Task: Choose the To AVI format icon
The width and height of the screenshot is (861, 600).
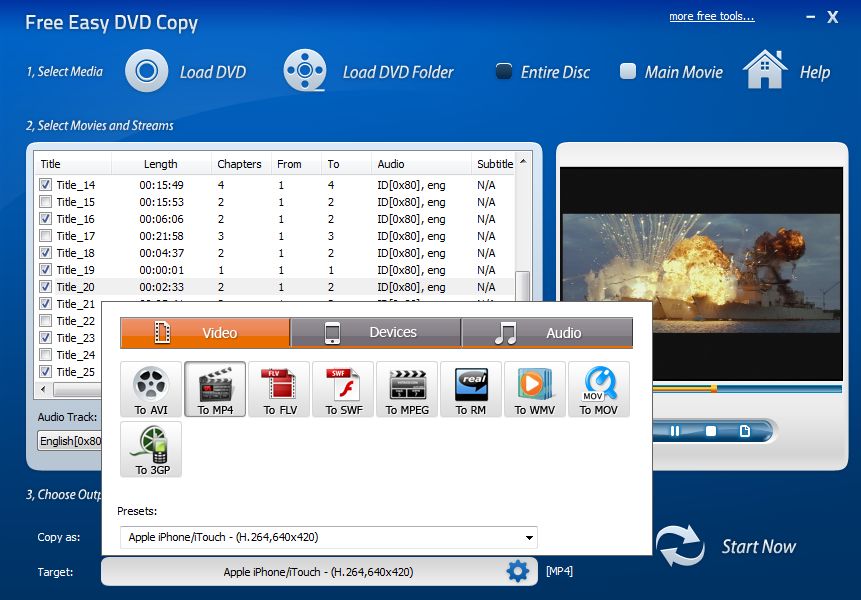Action: point(151,389)
